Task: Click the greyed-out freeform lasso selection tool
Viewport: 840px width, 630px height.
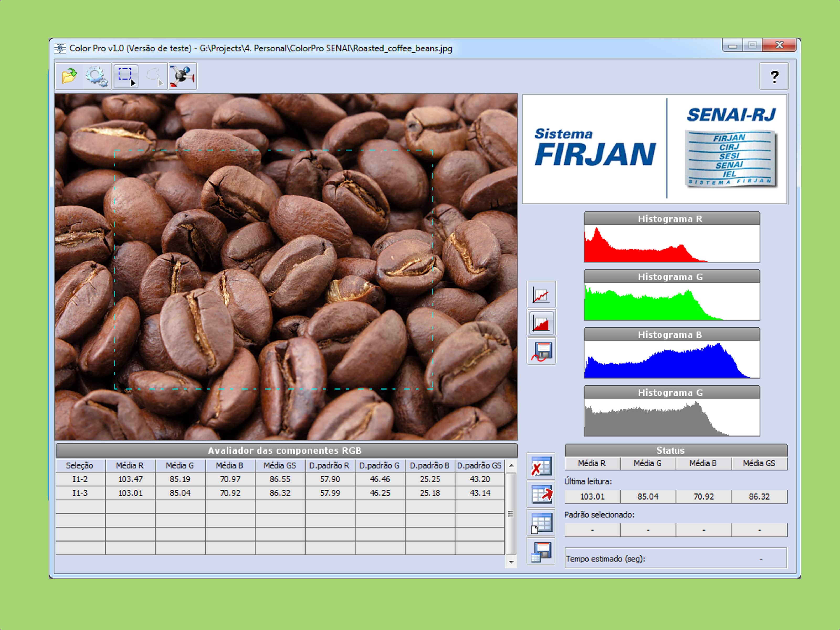Action: click(x=154, y=76)
